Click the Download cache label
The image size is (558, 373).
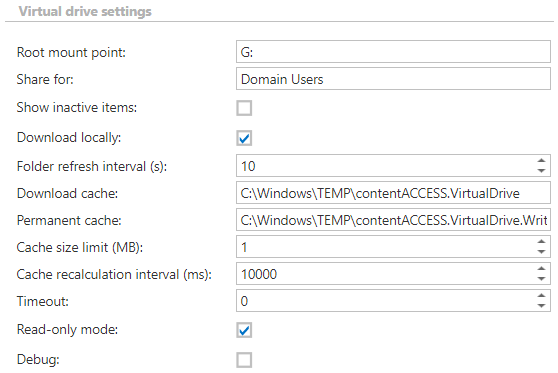(x=67, y=193)
